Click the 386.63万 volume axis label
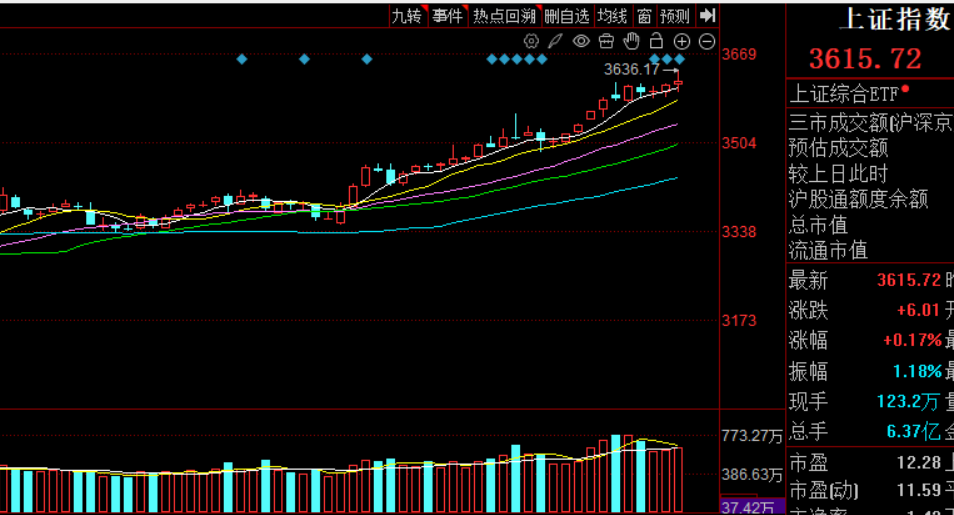Image resolution: width=954 pixels, height=515 pixels. (x=752, y=474)
